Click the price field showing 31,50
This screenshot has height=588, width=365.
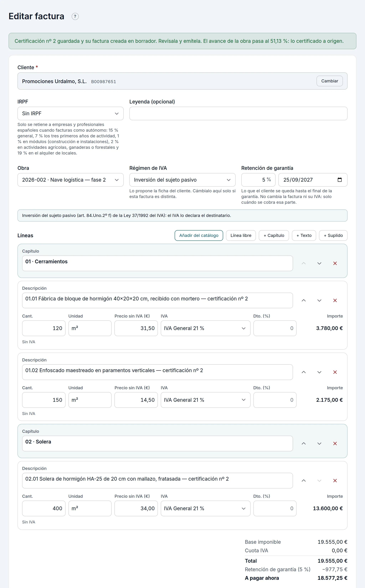[136, 328]
